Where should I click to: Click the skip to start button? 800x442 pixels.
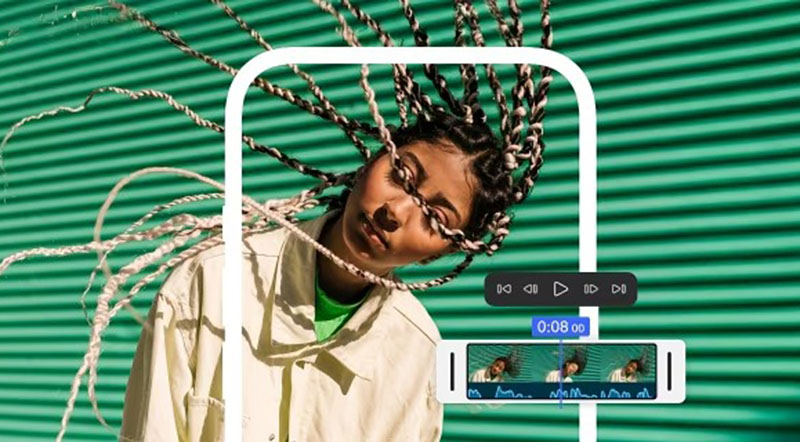(504, 289)
